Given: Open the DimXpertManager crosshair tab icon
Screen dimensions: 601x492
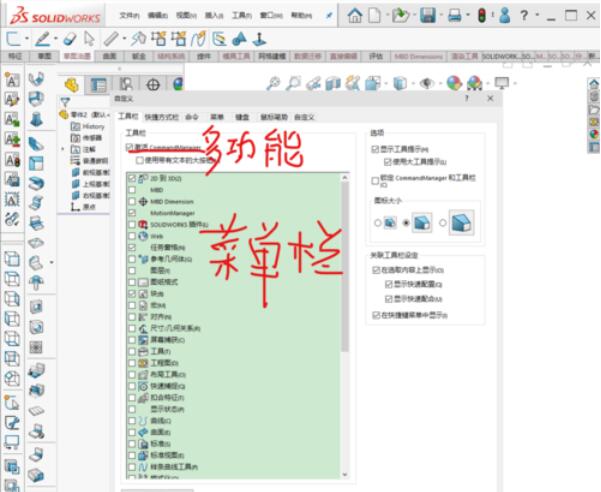Looking at the screenshot, I should (153, 85).
